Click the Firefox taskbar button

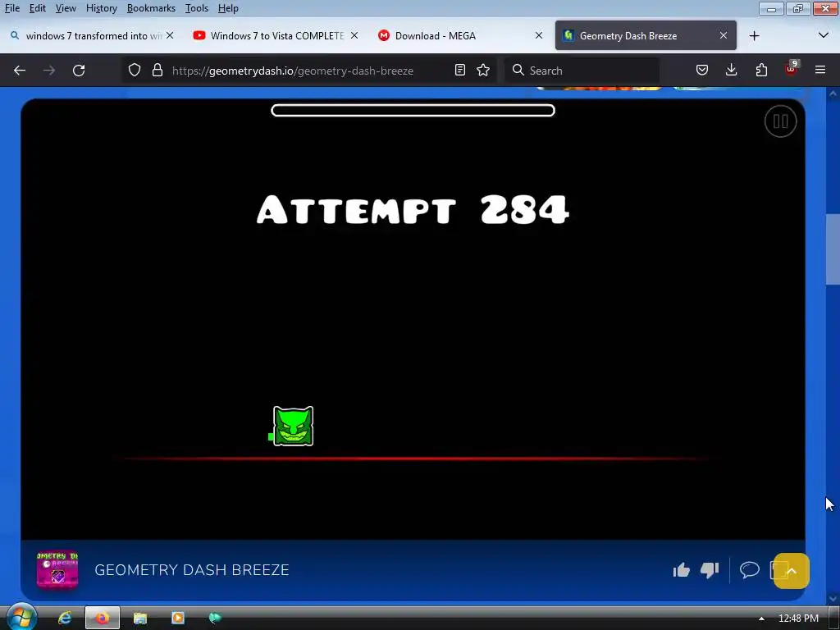[103, 619]
